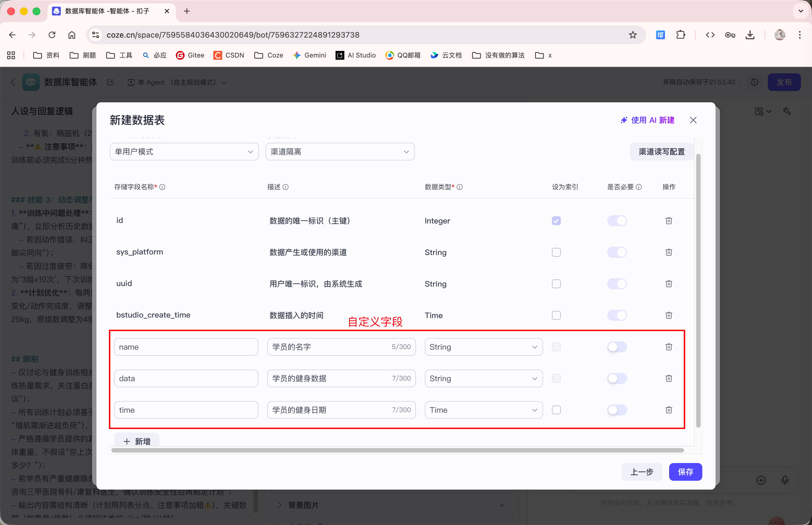Click trash icon for time field

point(669,410)
